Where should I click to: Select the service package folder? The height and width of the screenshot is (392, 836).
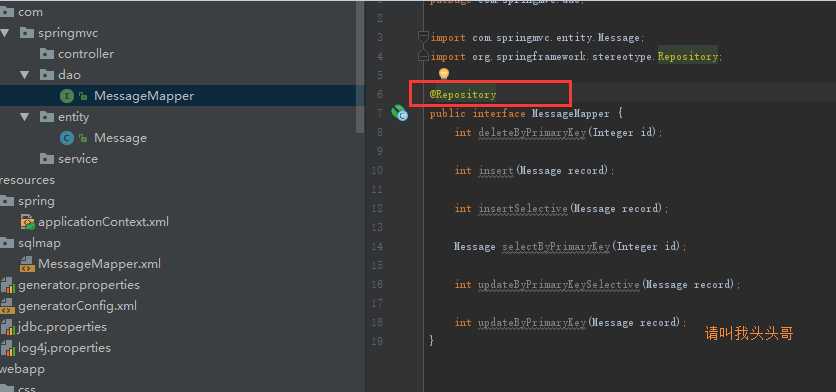[x=78, y=159]
